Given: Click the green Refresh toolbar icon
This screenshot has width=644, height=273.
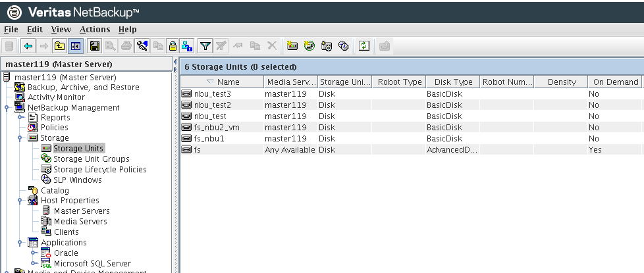Looking at the screenshot, I should pos(363,46).
